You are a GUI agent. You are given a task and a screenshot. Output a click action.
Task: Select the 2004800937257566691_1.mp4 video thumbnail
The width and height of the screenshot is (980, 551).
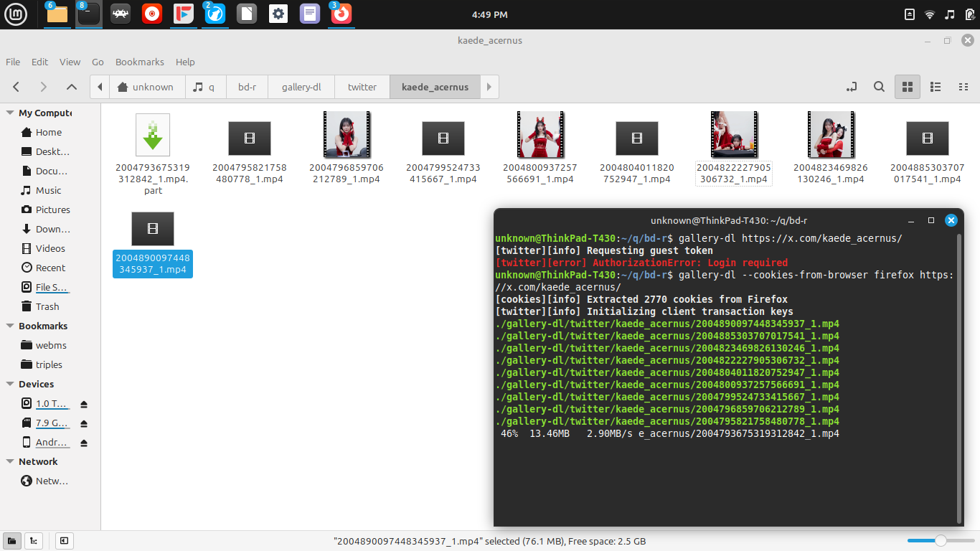tap(540, 134)
